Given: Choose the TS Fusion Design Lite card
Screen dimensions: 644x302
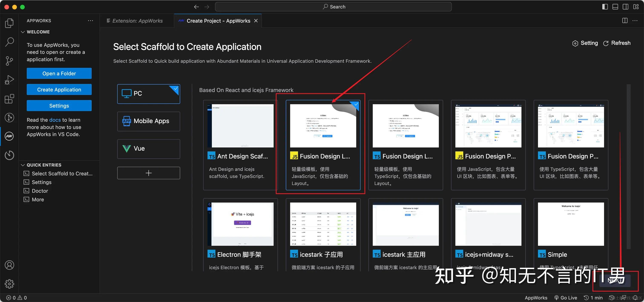Looking at the screenshot, I should pyautogui.click(x=405, y=145).
